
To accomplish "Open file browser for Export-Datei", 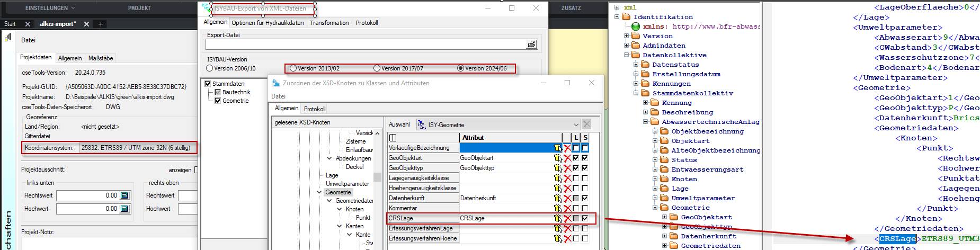I will tap(532, 44).
